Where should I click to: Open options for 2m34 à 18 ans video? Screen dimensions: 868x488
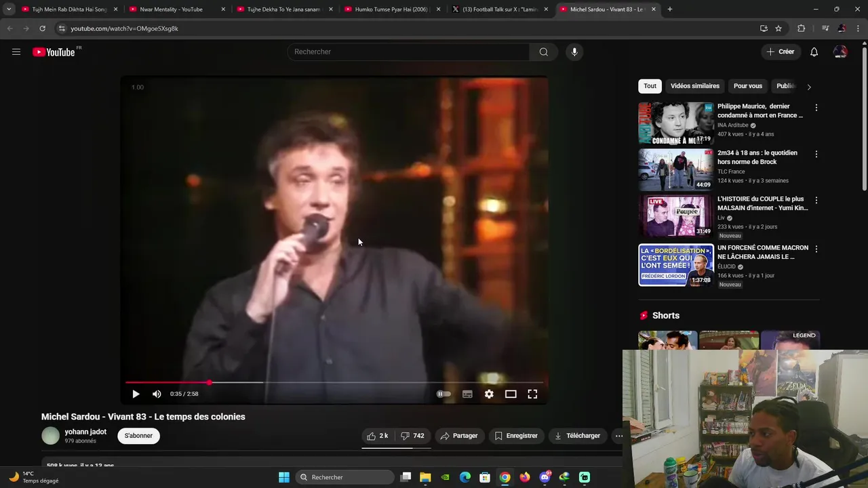[816, 154]
